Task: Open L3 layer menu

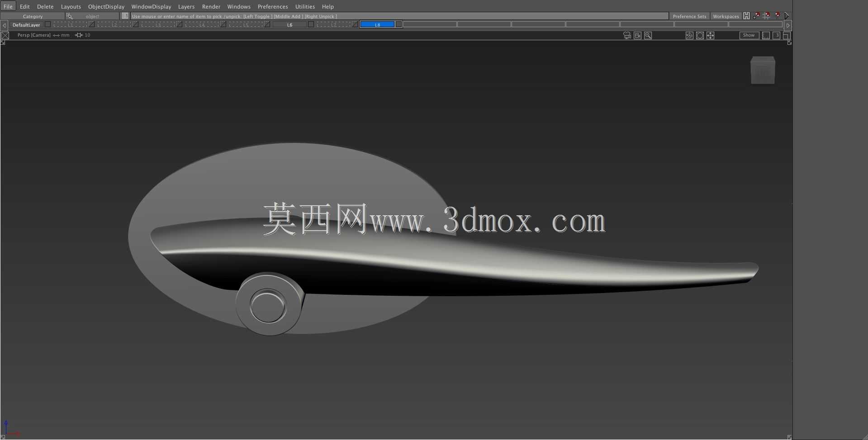Action: (158, 25)
